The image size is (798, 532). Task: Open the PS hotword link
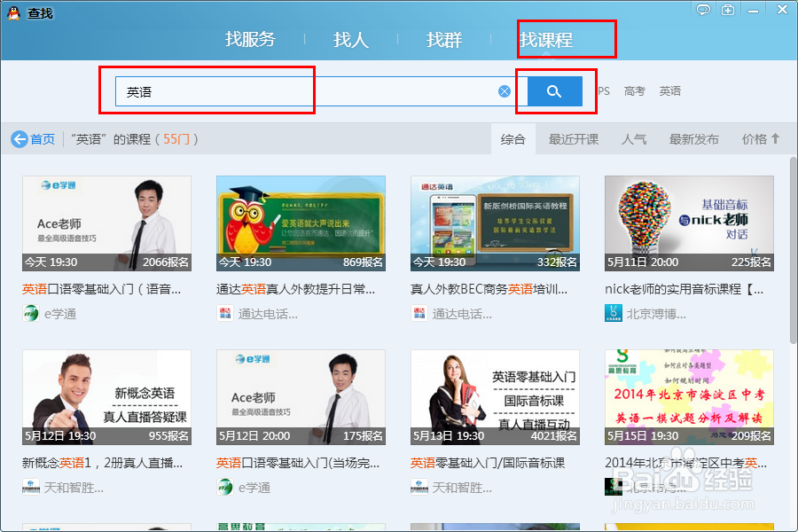click(604, 90)
